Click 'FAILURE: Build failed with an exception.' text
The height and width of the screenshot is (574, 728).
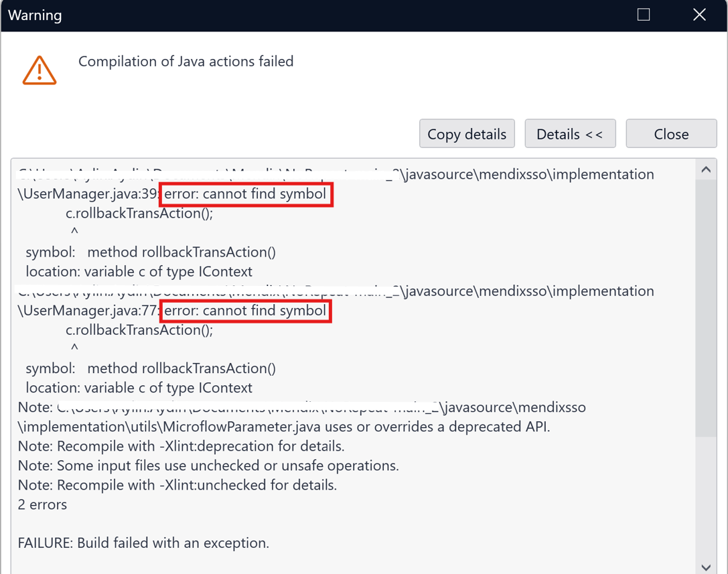143,543
